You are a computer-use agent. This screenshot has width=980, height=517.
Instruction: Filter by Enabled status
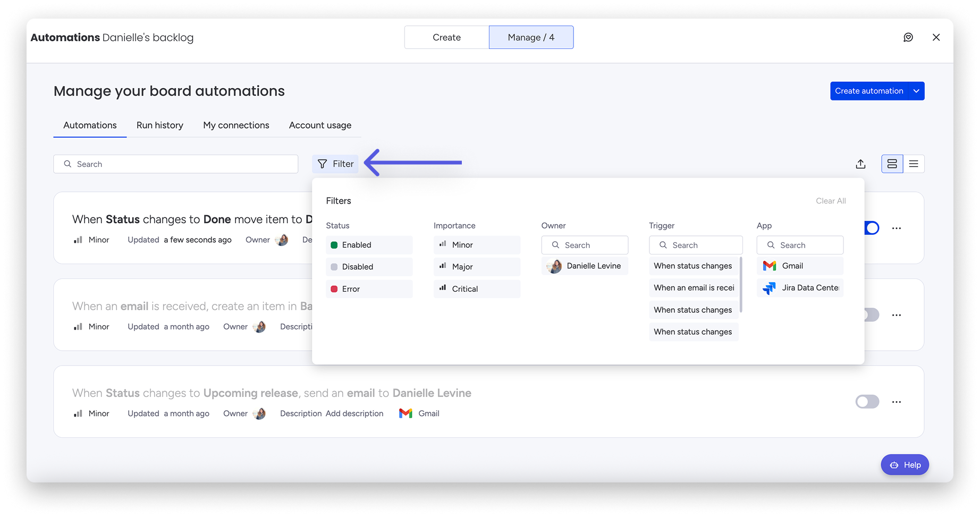click(369, 245)
